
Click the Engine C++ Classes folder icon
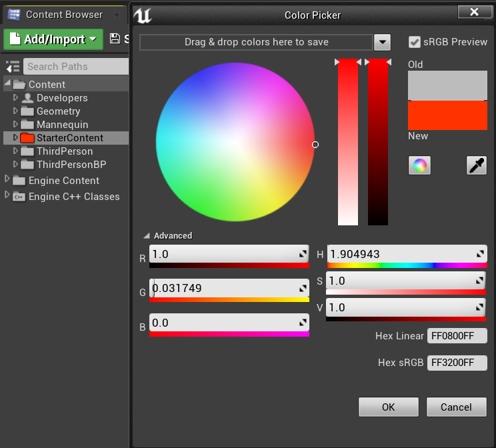coord(19,197)
